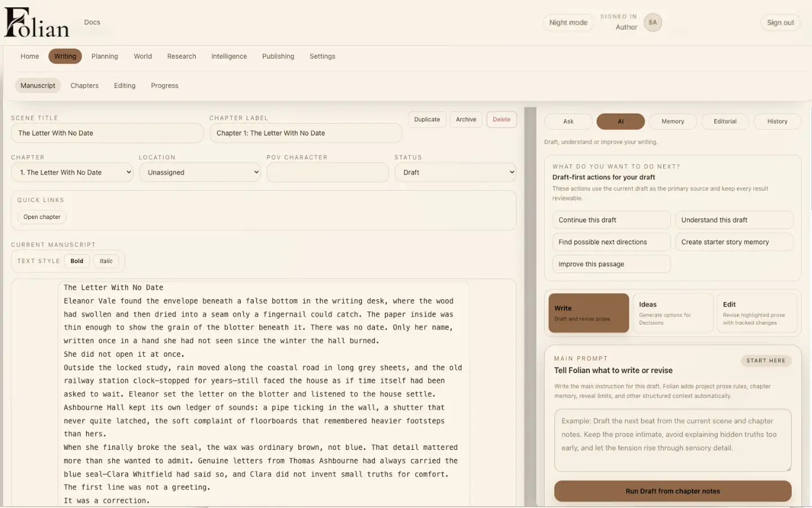Click Create starter story memory
The height and width of the screenshot is (508, 812).
click(x=734, y=242)
